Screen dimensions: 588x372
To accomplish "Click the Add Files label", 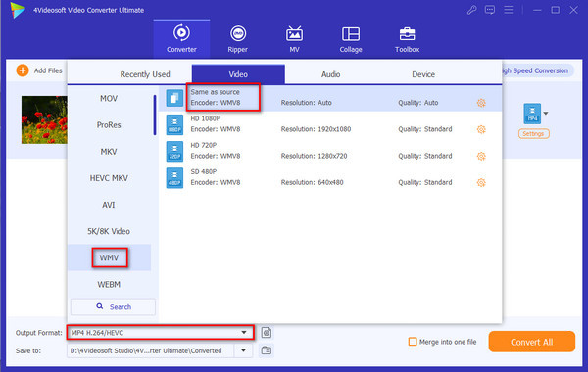I will coord(48,70).
